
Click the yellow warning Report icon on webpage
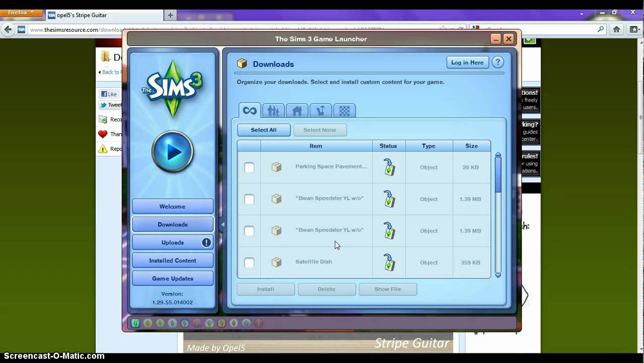tap(103, 149)
